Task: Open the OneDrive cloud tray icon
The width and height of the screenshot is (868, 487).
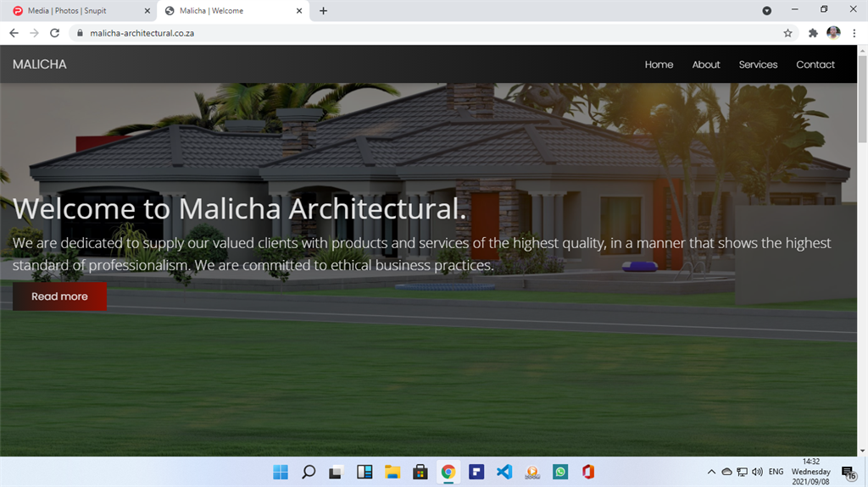Action: point(726,472)
